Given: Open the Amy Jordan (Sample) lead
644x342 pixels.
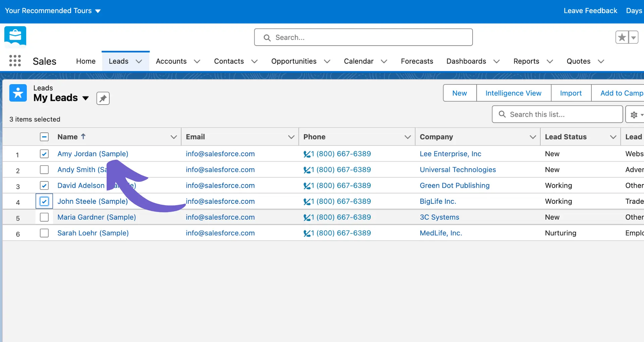Looking at the screenshot, I should 93,154.
